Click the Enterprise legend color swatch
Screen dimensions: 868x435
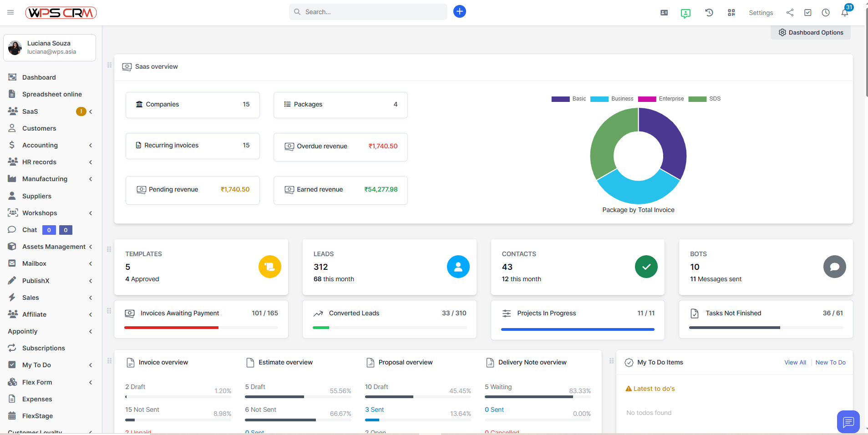[647, 99]
